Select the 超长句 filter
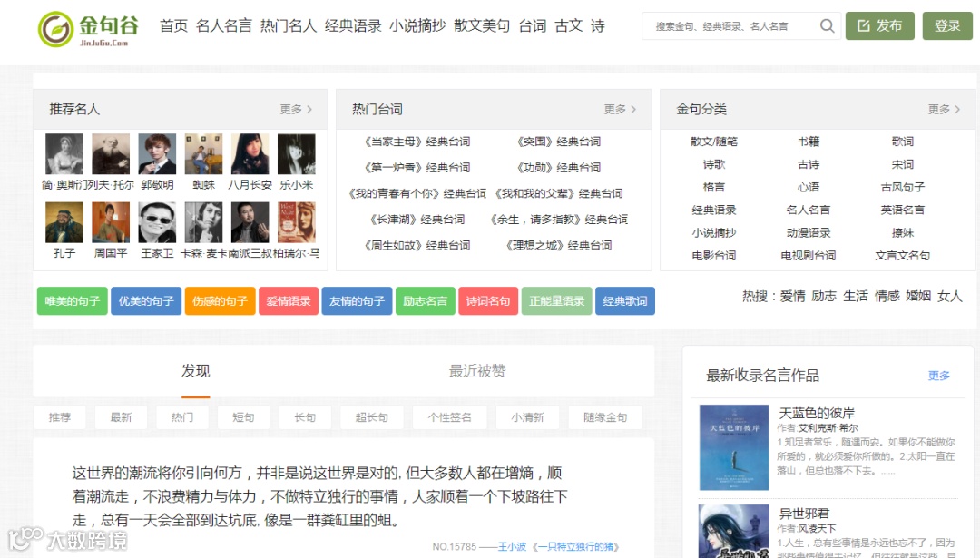Image resolution: width=980 pixels, height=558 pixels. (x=372, y=417)
